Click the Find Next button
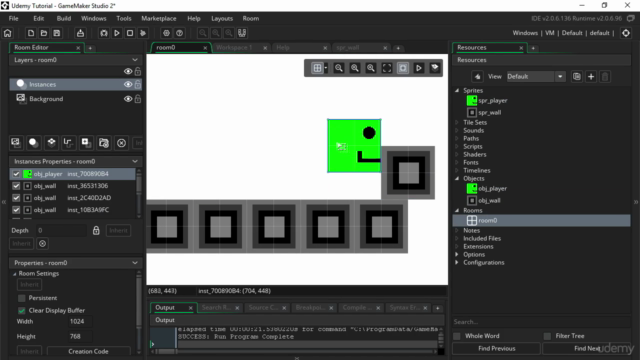 click(587, 349)
